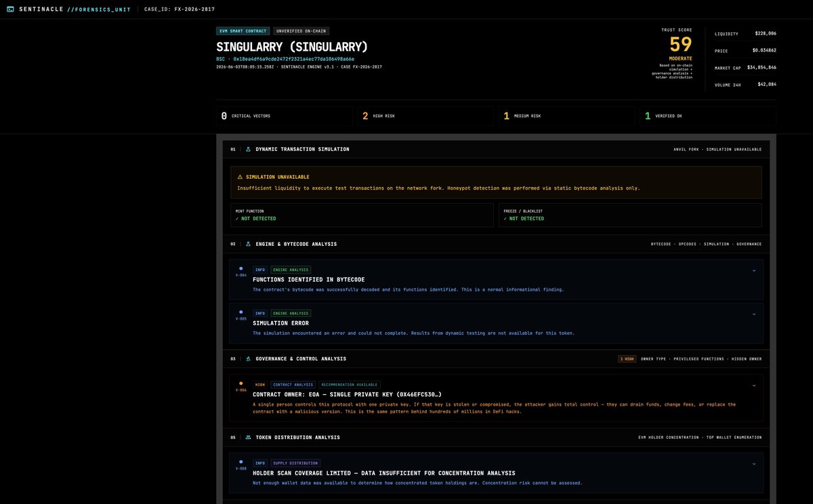Click the SENTINACLE brand name
The height and width of the screenshot is (504, 813).
click(41, 9)
